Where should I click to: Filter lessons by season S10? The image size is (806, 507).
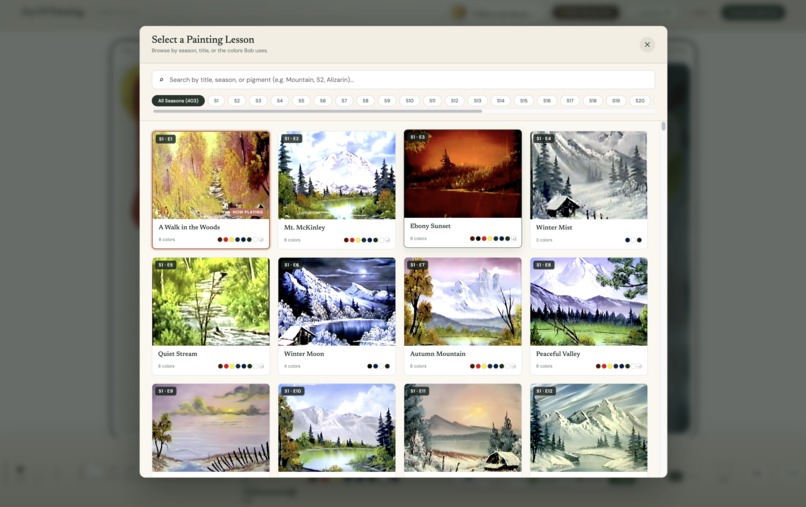(x=410, y=101)
